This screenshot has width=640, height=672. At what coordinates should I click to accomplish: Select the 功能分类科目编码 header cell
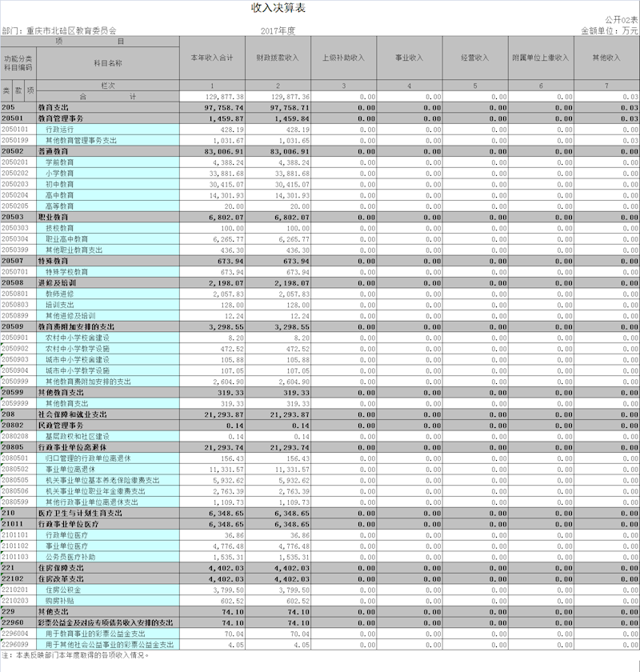click(x=18, y=63)
